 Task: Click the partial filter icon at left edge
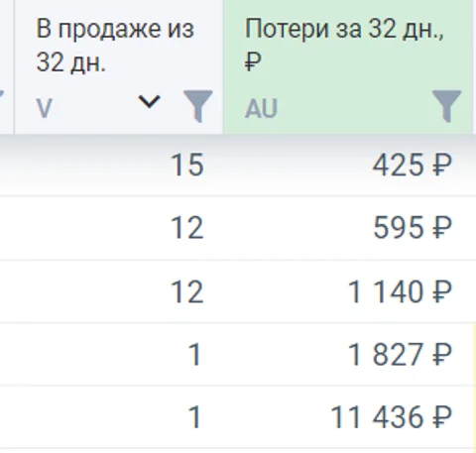click(x=2, y=96)
